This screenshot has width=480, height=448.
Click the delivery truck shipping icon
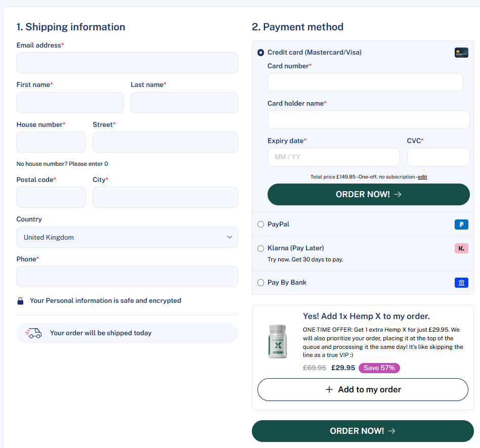tap(33, 333)
